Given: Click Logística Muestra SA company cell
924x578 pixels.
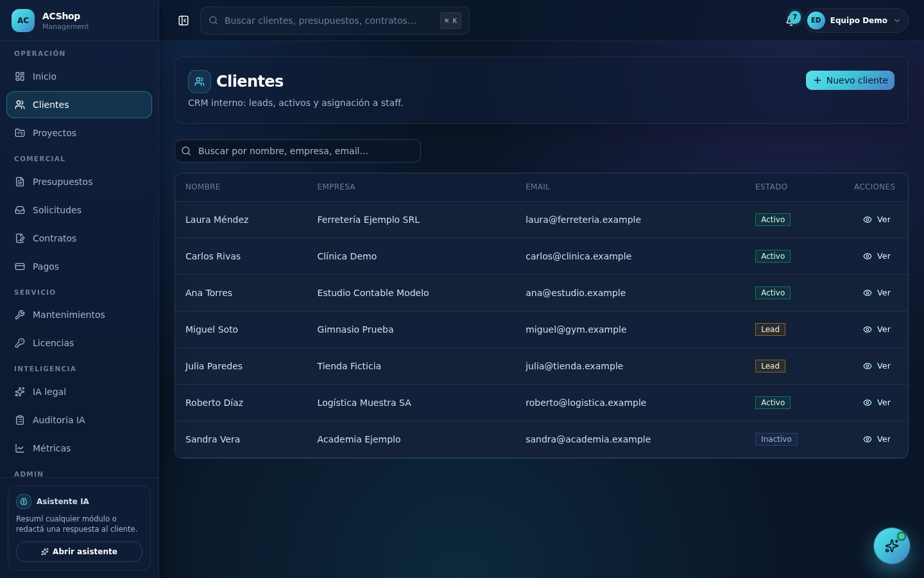Looking at the screenshot, I should pyautogui.click(x=364, y=403).
